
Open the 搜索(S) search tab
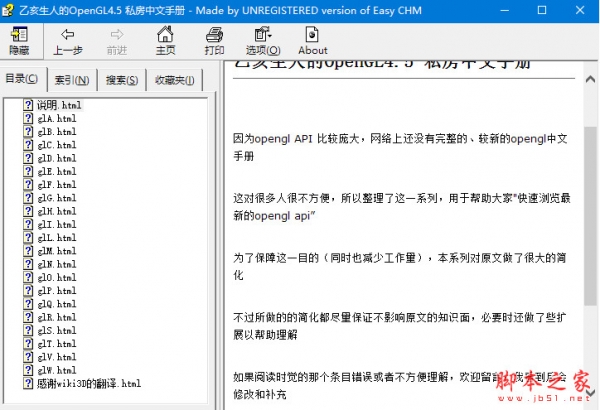click(x=122, y=80)
